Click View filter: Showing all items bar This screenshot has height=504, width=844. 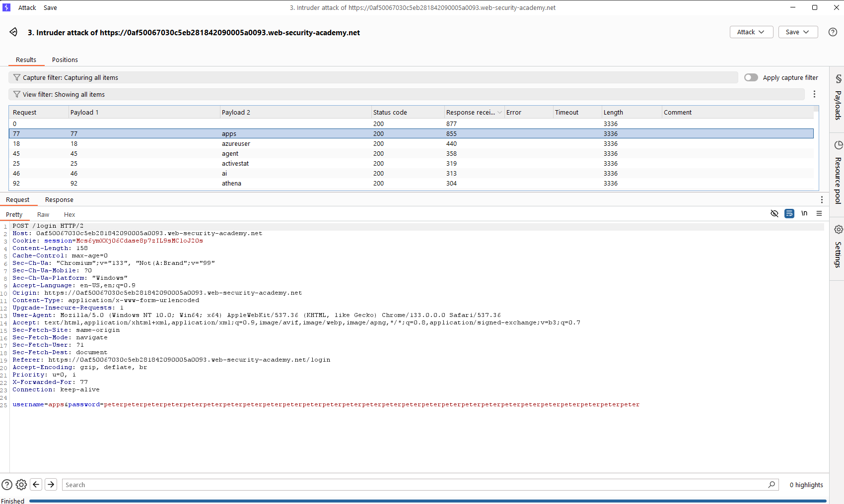pos(407,94)
